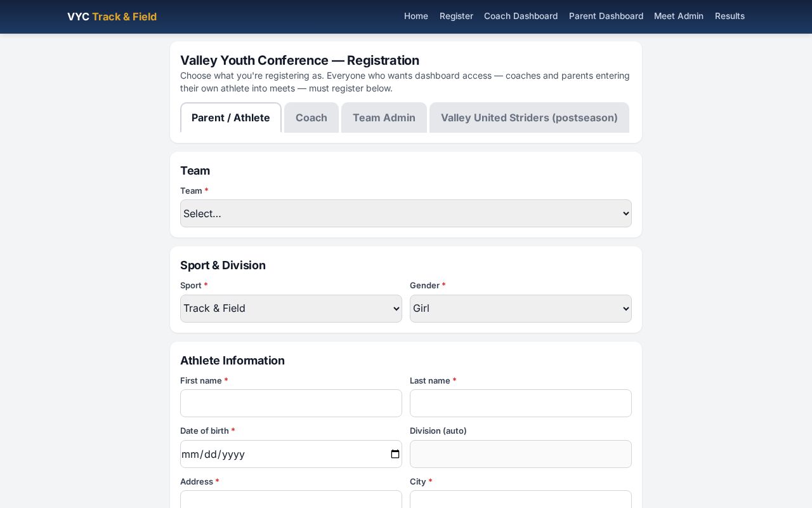
Task: Focus the Last name input field
Action: (x=521, y=403)
